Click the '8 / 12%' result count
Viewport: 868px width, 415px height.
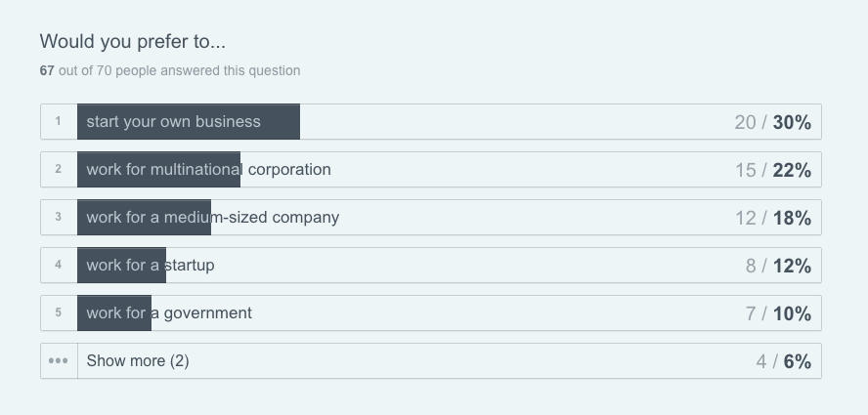coord(778,266)
